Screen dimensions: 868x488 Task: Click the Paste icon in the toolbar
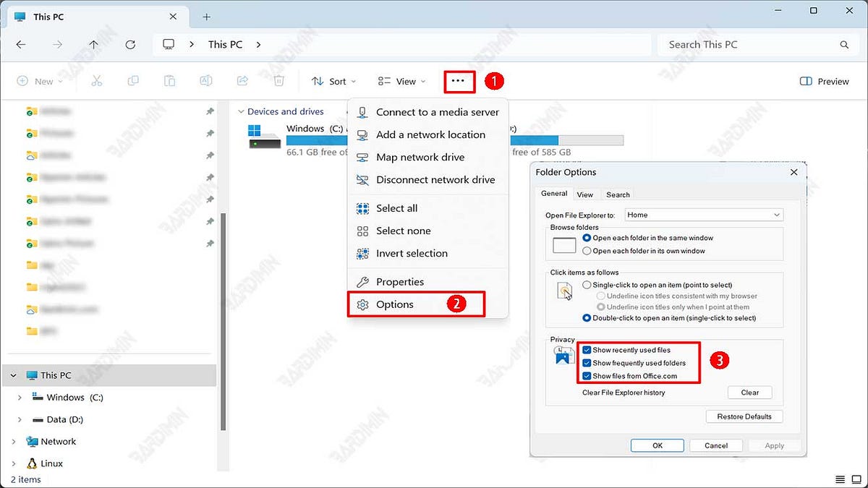click(x=169, y=80)
